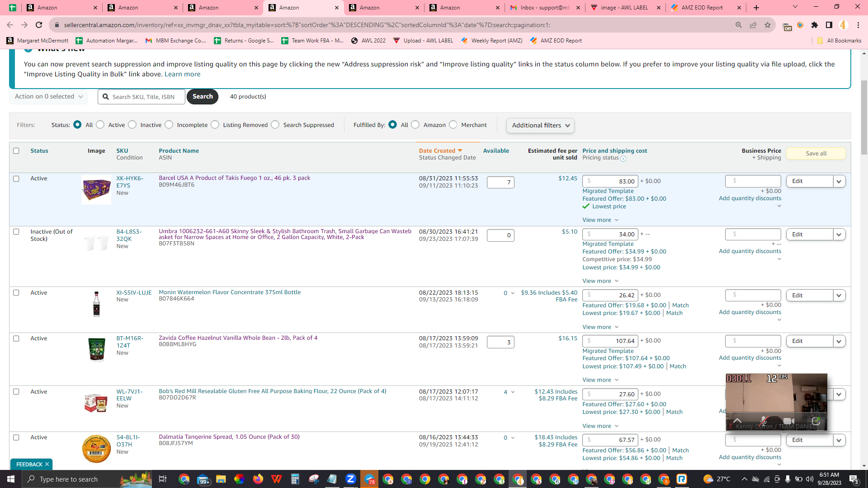Open the Calculator app on the taskbar

pyautogui.click(x=295, y=479)
